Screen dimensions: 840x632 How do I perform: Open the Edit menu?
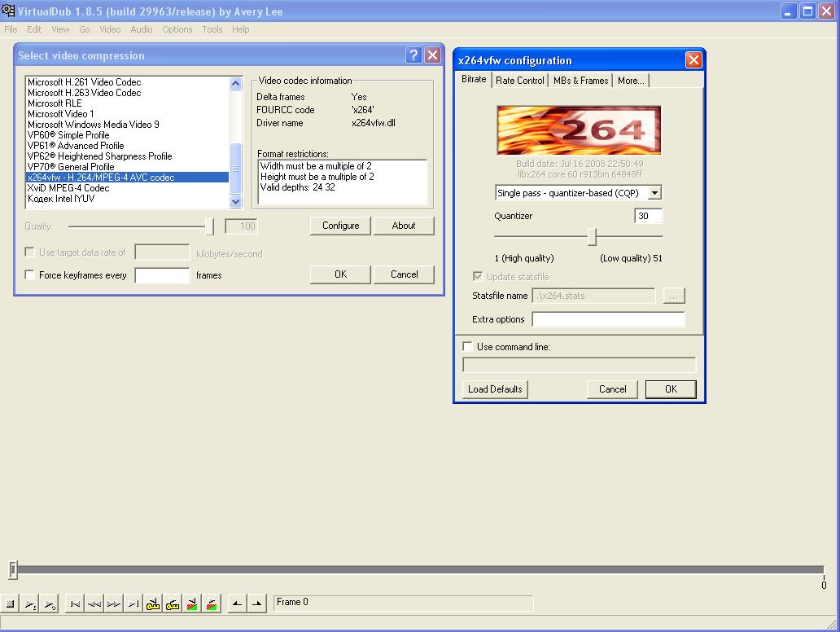34,29
